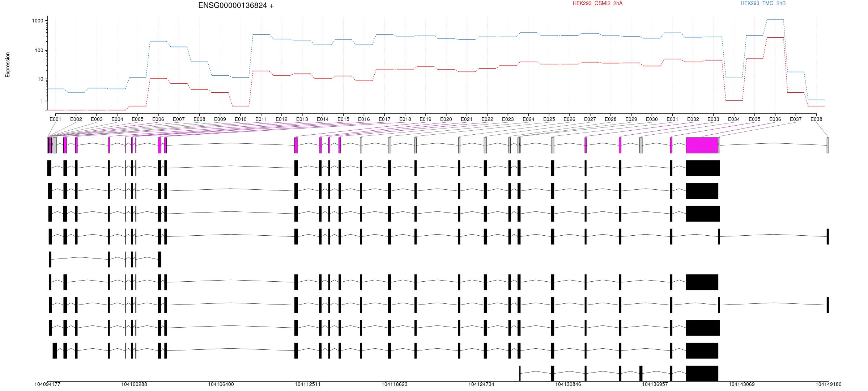
Task: Click exon label E017
Action: pyautogui.click(x=384, y=119)
